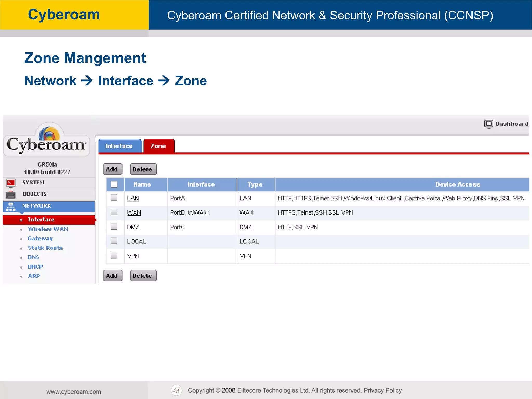Open the ARP submenu item

click(x=34, y=276)
